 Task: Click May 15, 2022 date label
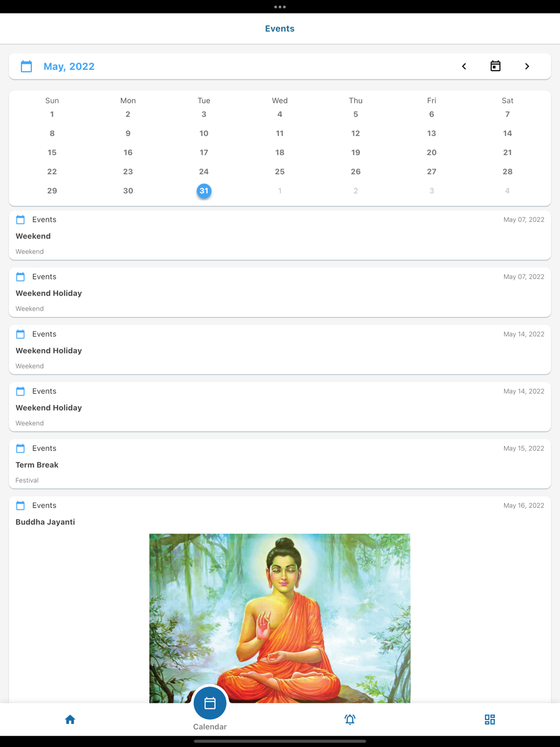tap(524, 449)
